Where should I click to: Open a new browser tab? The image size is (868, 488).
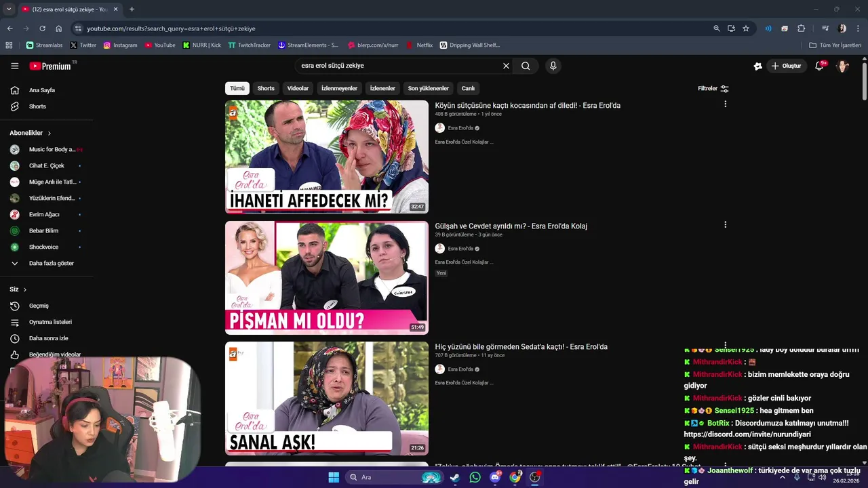coord(132,9)
